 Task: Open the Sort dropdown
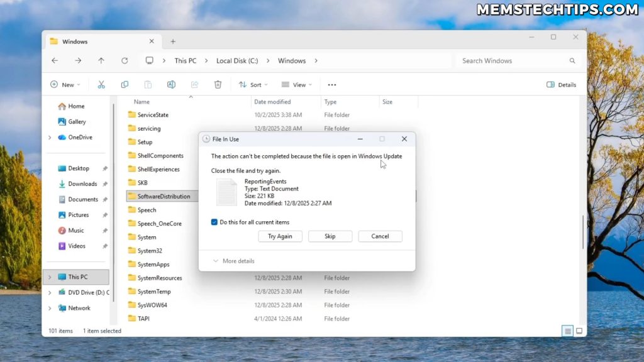[253, 84]
